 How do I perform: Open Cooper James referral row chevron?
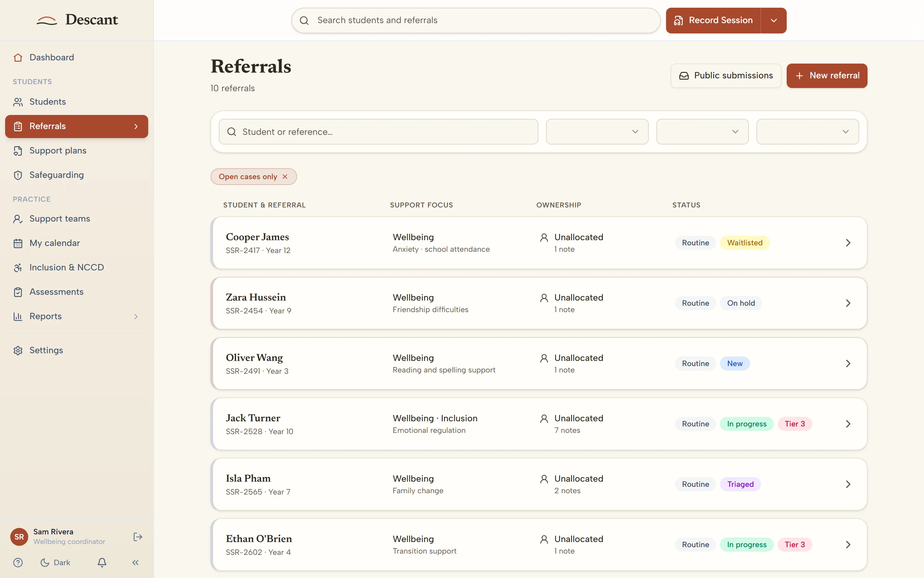[848, 243]
